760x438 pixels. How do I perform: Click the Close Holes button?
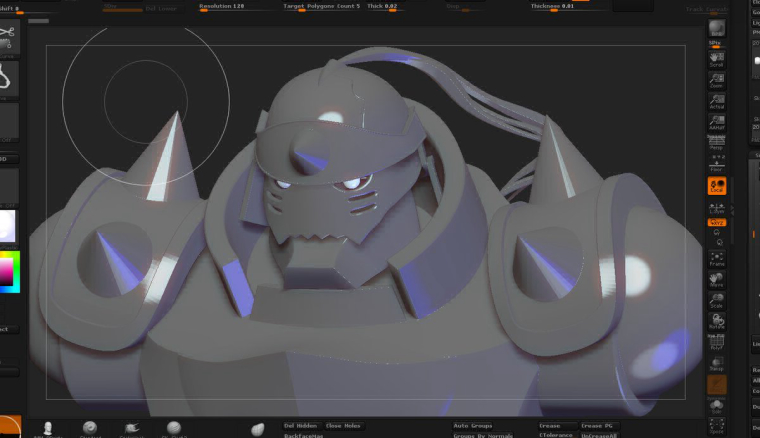pos(343,426)
